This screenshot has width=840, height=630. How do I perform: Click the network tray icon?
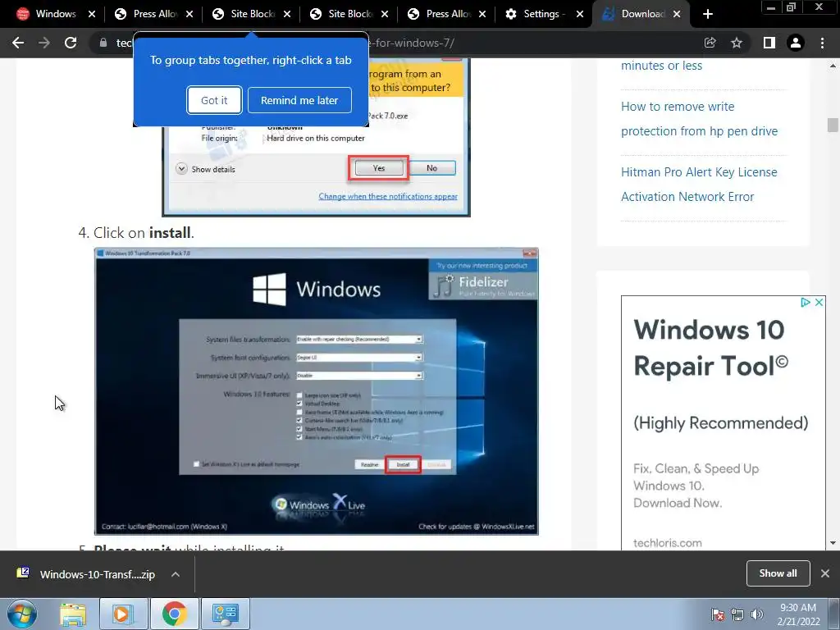(737, 614)
